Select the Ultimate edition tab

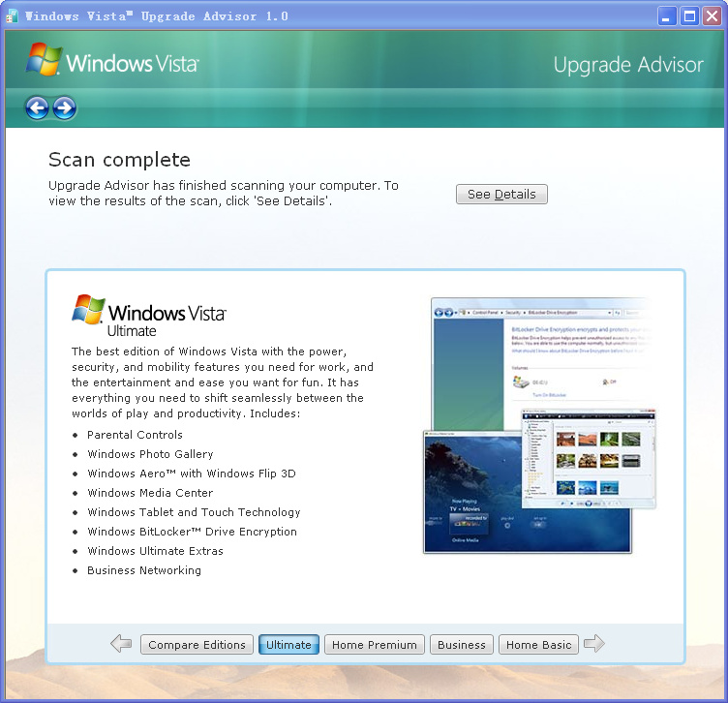tap(288, 645)
